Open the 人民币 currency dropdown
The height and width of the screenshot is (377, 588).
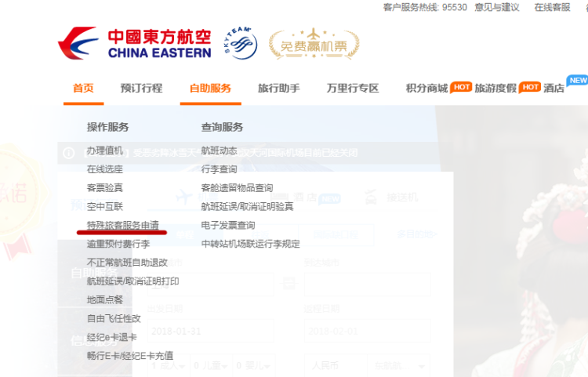(x=336, y=365)
